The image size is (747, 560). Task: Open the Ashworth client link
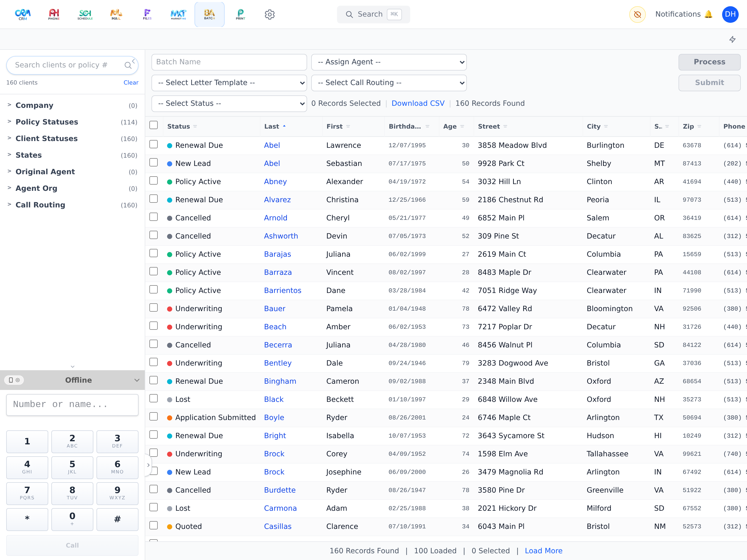click(x=281, y=236)
